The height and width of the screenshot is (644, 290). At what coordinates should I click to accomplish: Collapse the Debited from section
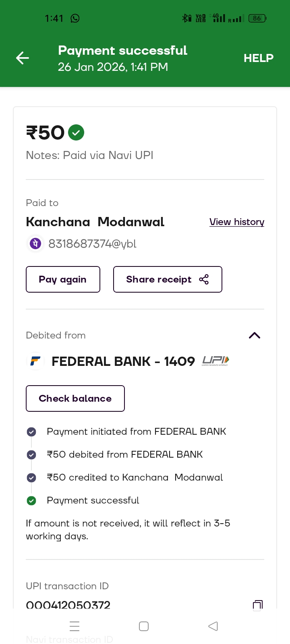coord(255,335)
